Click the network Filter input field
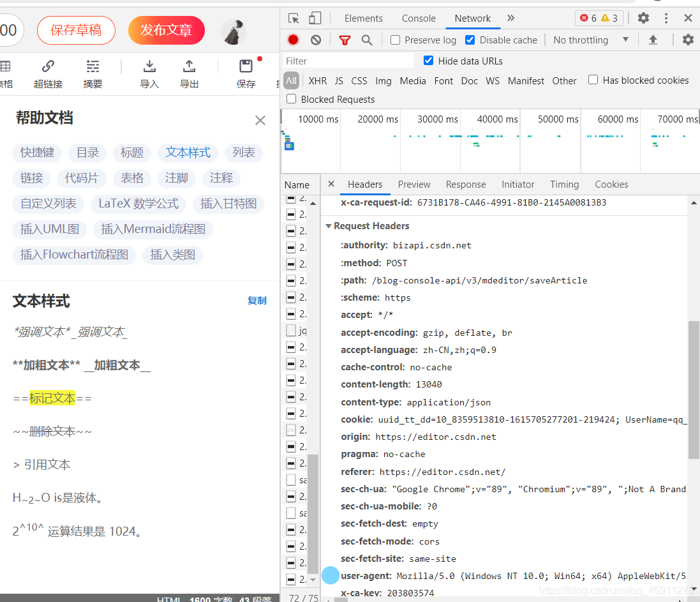 (348, 61)
